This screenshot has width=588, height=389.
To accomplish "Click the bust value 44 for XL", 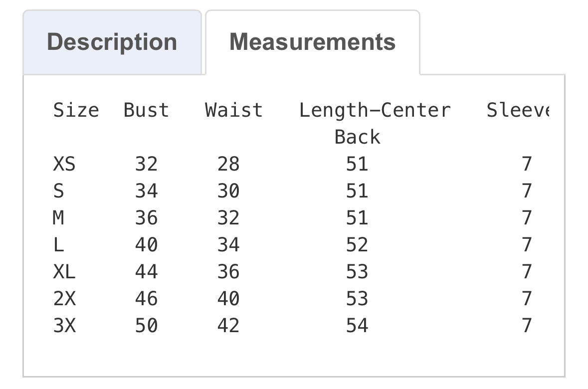I will point(146,272).
